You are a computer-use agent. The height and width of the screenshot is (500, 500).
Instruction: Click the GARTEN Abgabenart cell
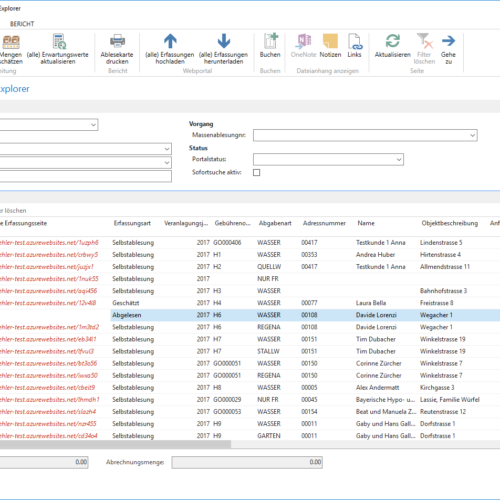click(269, 436)
